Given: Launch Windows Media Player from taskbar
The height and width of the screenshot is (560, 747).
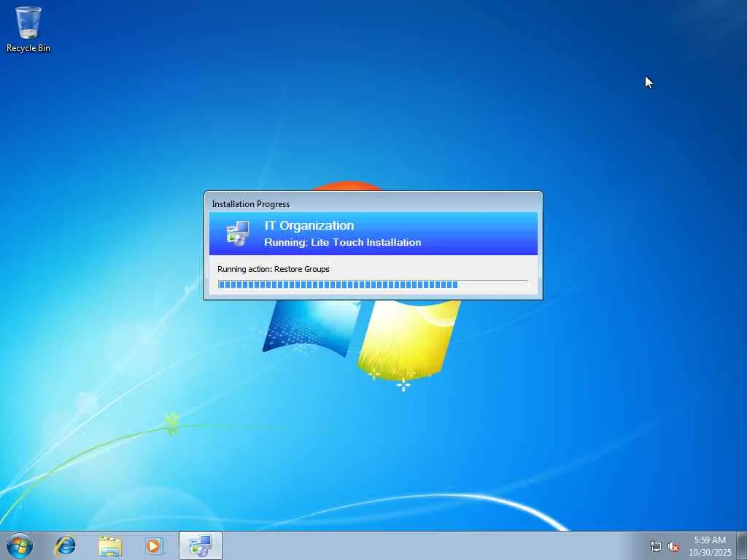Looking at the screenshot, I should 154,545.
